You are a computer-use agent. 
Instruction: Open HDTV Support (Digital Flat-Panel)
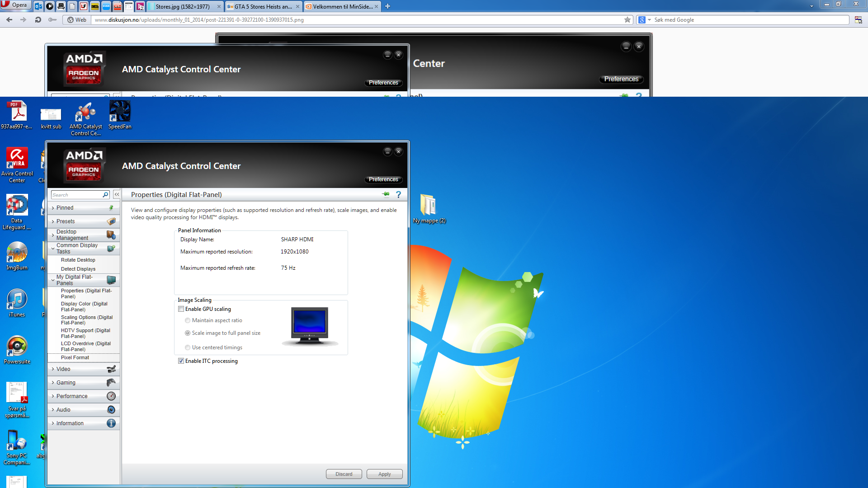click(x=85, y=333)
